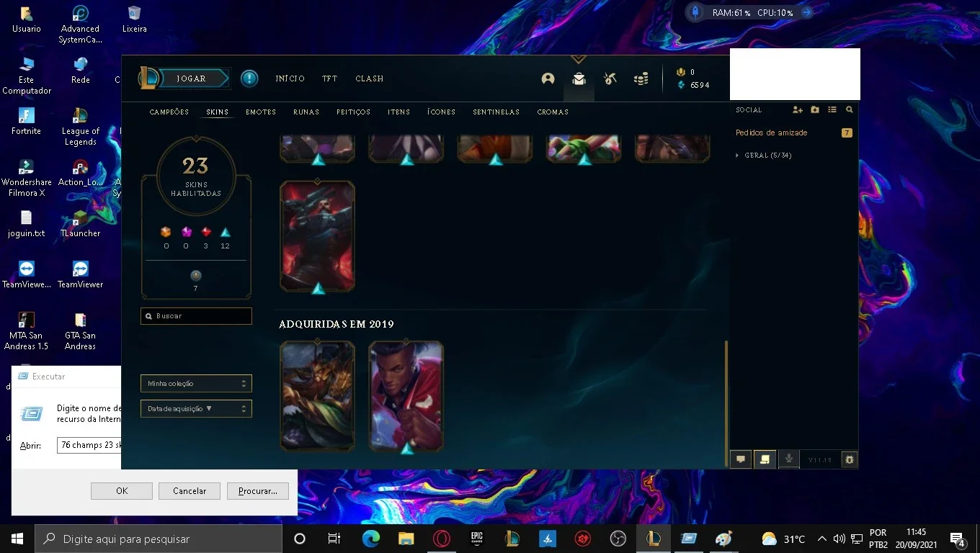The image size is (980, 553).
Task: Click OBS Studio icon in taskbar
Action: coord(618,539)
